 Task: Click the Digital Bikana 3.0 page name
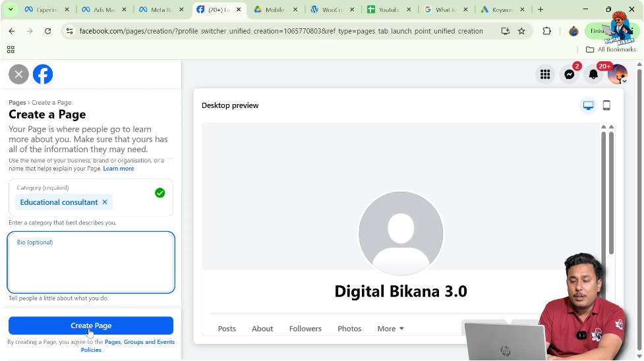click(x=401, y=291)
